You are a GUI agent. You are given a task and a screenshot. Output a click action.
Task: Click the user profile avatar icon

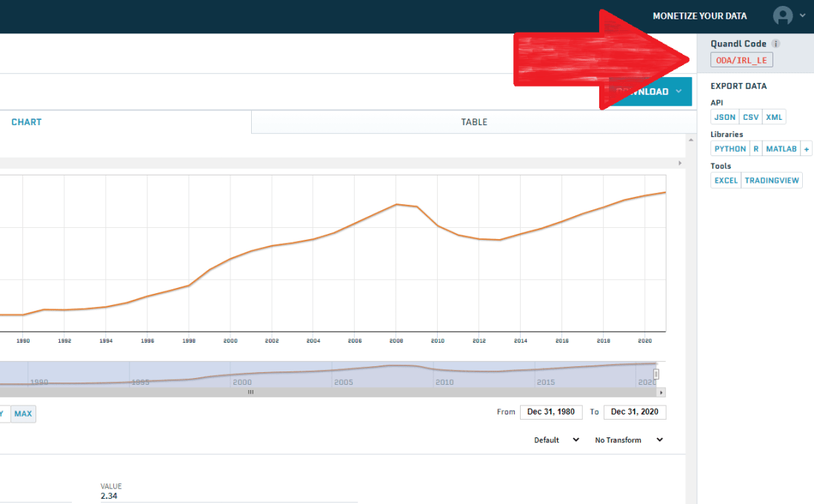782,16
